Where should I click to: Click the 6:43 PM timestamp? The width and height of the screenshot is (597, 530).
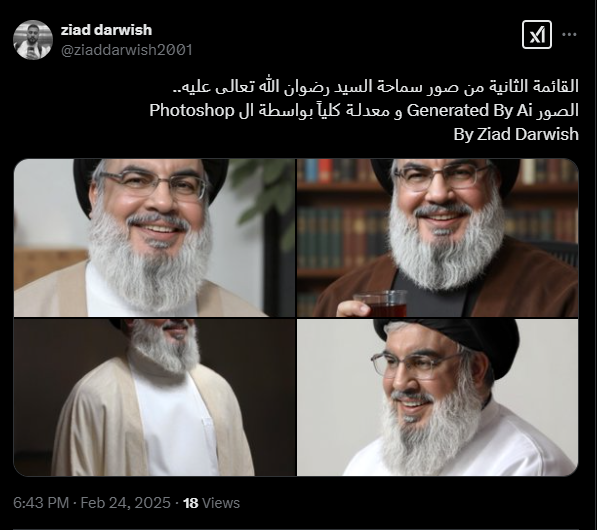(x=41, y=503)
